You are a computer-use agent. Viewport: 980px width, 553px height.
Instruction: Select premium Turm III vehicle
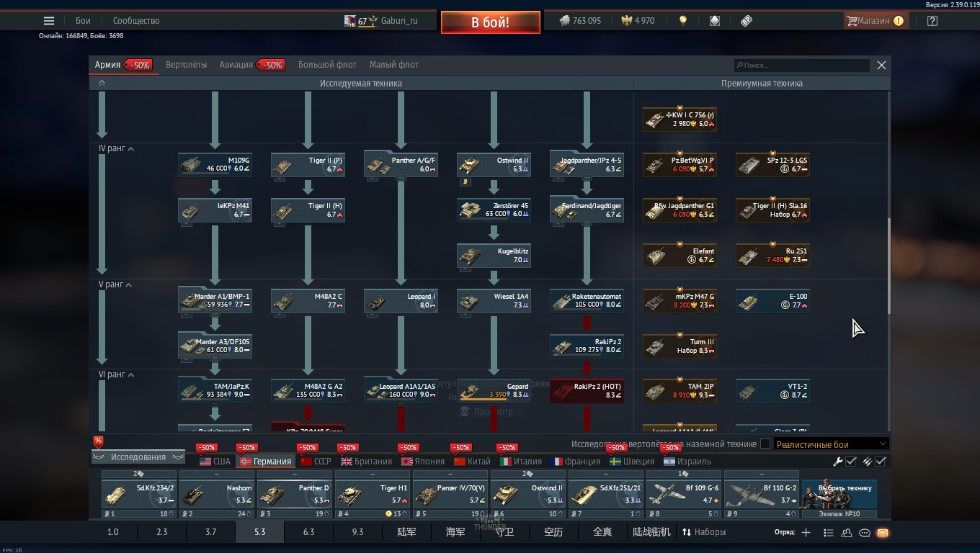680,346
